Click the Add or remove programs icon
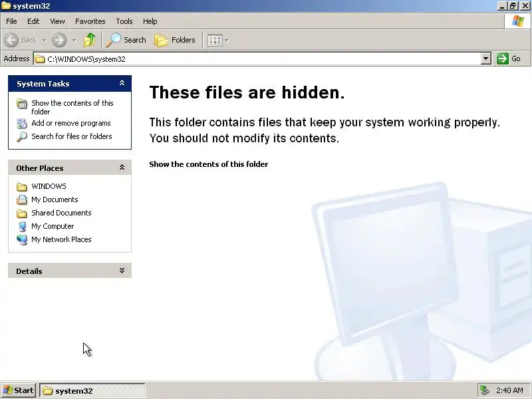This screenshot has height=399, width=532. click(22, 124)
